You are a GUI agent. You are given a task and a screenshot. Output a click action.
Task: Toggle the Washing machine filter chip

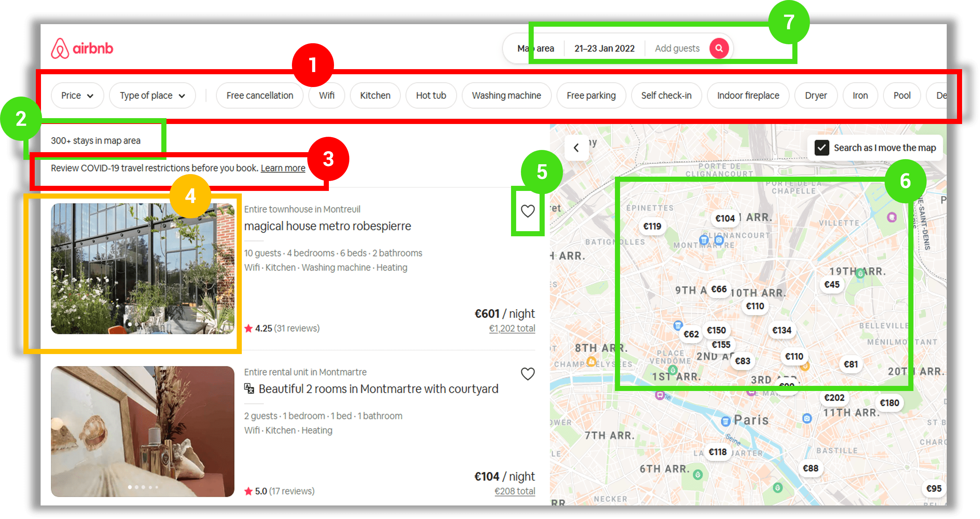click(x=506, y=95)
